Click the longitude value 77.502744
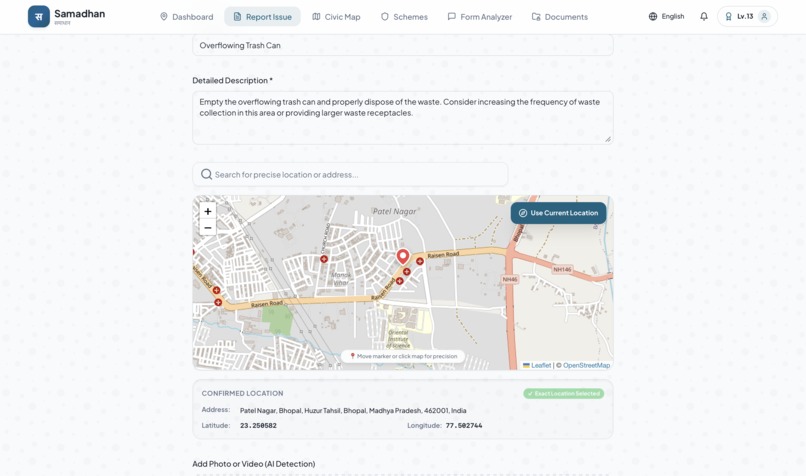Image resolution: width=806 pixels, height=476 pixels. (x=464, y=426)
